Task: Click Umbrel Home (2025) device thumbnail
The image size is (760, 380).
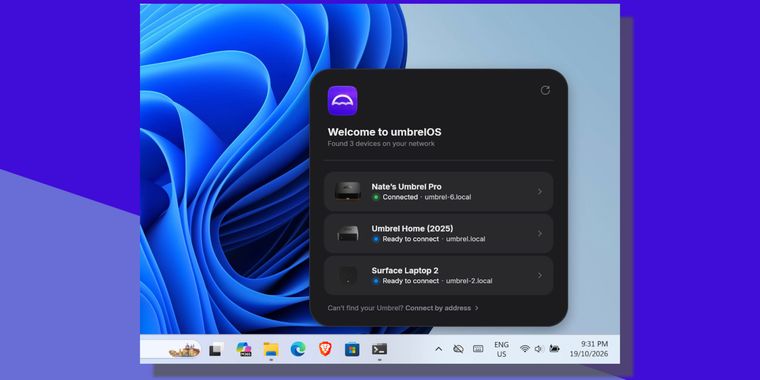Action: coord(348,233)
